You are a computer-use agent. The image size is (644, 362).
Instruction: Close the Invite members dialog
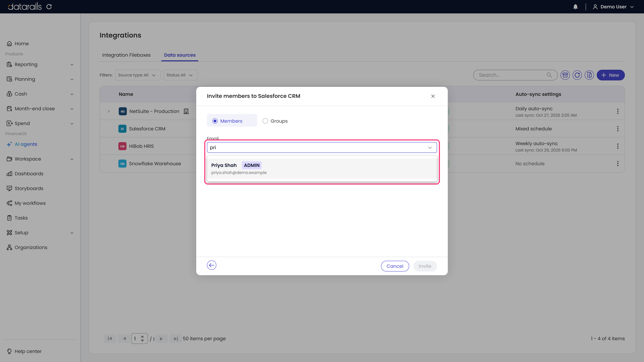pos(433,96)
